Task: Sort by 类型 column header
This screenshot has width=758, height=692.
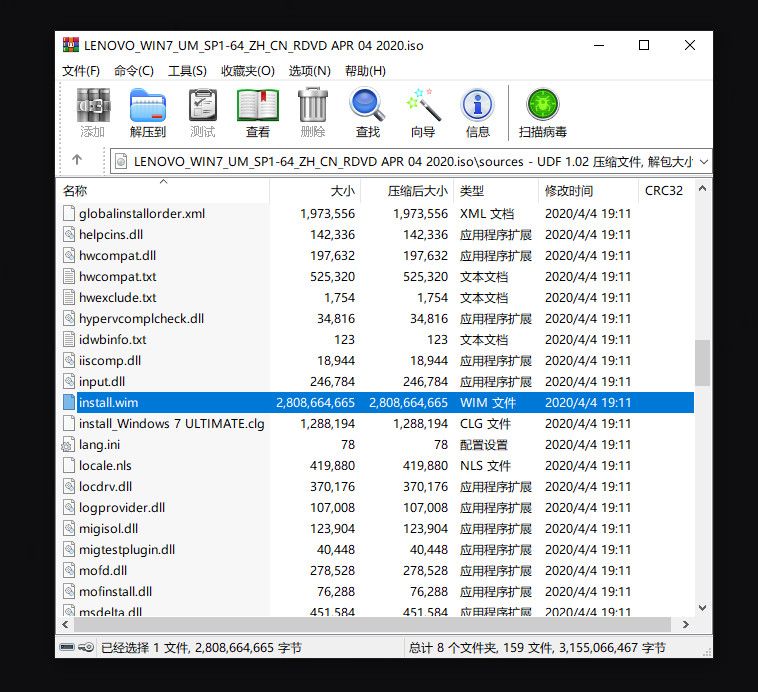Action: (x=496, y=191)
